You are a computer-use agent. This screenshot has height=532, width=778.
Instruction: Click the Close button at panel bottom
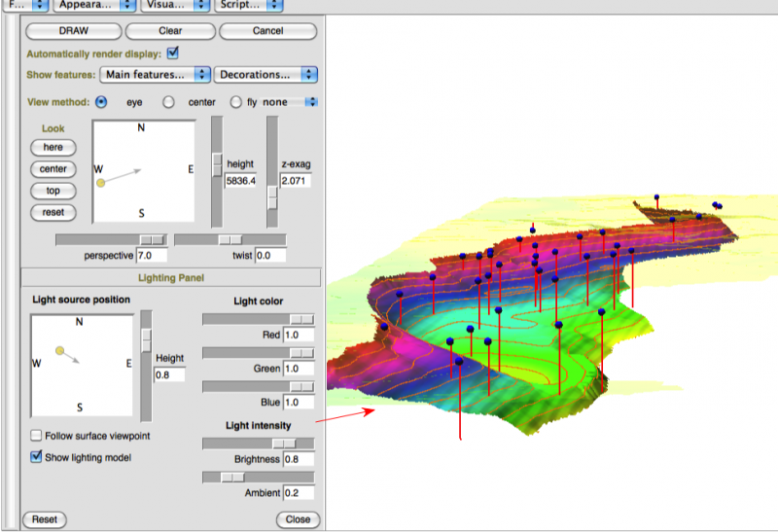pos(298,519)
